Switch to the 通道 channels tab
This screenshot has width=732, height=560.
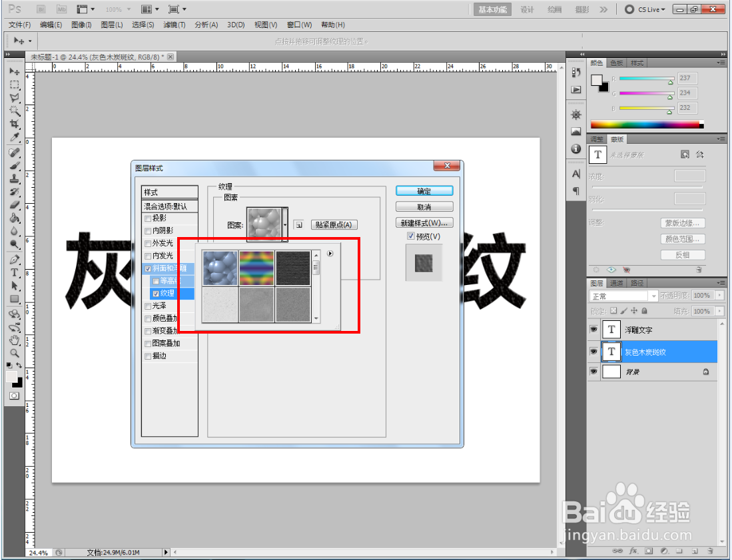[x=616, y=283]
